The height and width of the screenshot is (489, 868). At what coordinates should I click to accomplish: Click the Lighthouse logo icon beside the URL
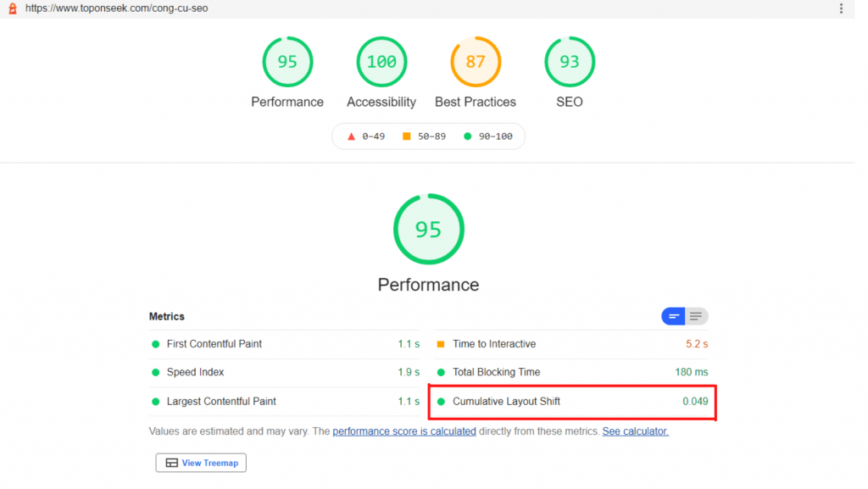[12, 8]
